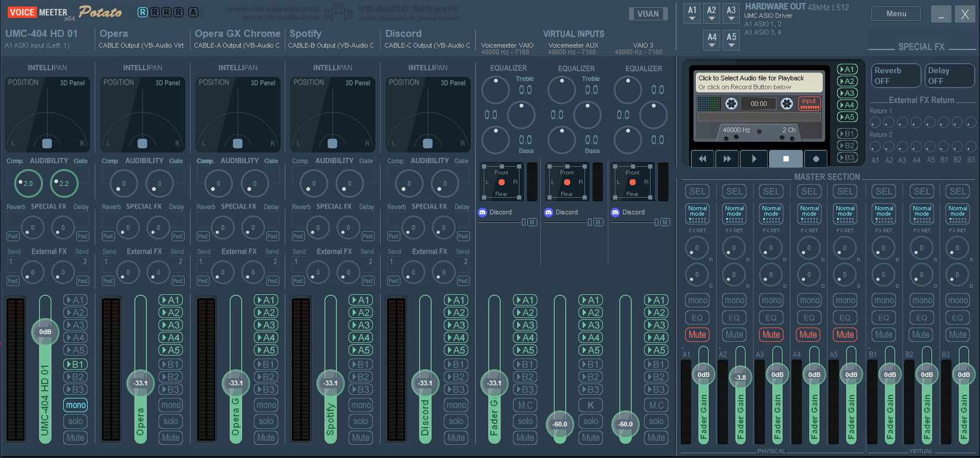Click the Reverb knob on Discord strip

pos(413,228)
